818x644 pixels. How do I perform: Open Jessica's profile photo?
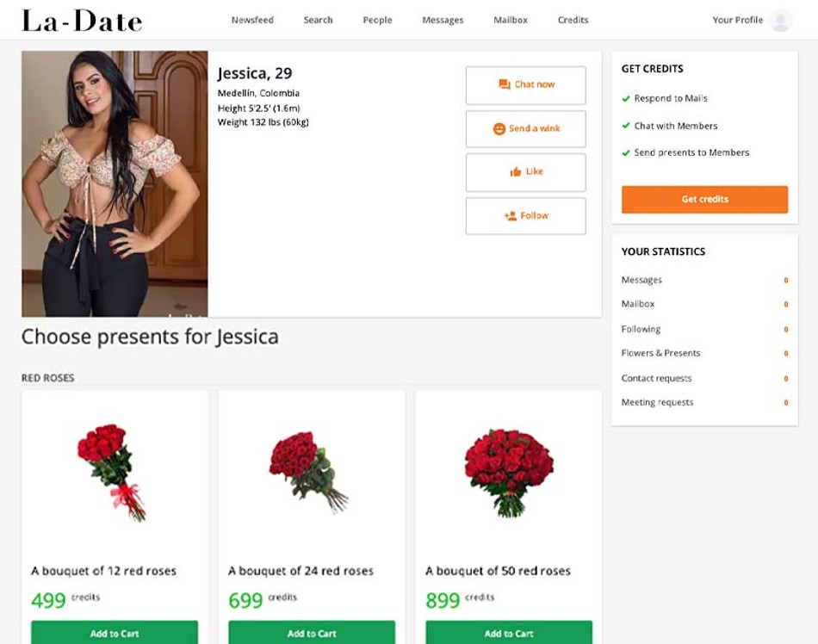[x=115, y=183]
